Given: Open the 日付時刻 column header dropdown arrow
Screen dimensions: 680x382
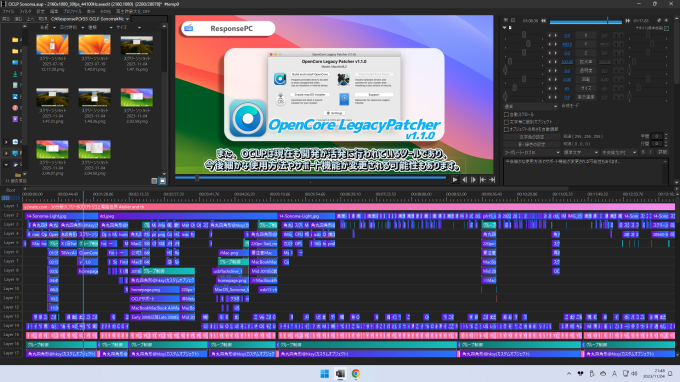Looking at the screenshot, I should 82,27.
